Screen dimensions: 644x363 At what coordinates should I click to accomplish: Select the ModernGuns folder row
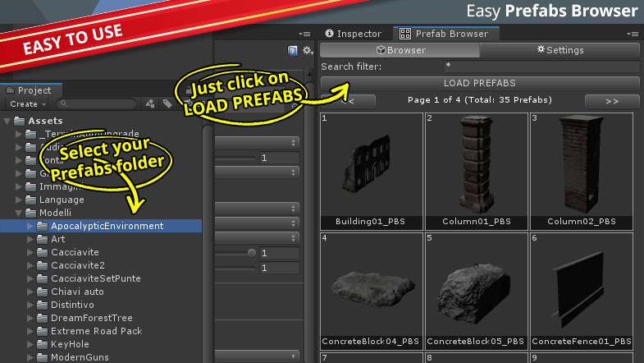pyautogui.click(x=101, y=357)
